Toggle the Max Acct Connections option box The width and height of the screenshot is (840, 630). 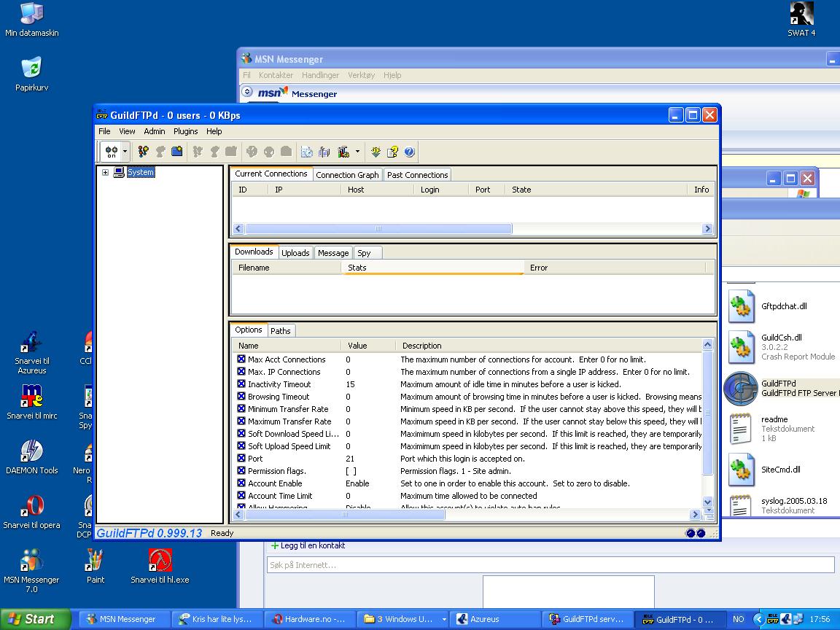pos(241,359)
